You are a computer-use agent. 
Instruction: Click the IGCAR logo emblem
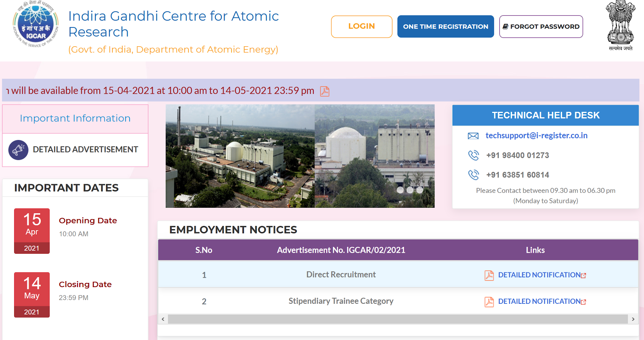36,25
